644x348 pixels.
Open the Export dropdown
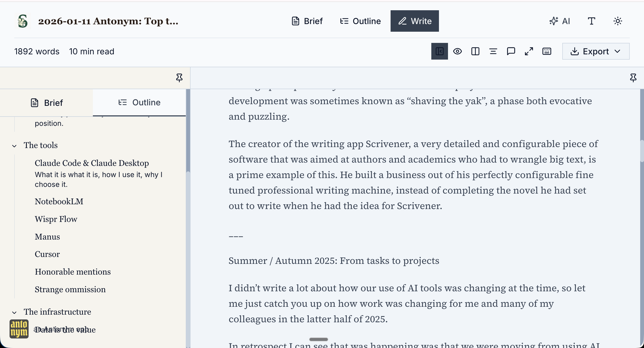(595, 51)
